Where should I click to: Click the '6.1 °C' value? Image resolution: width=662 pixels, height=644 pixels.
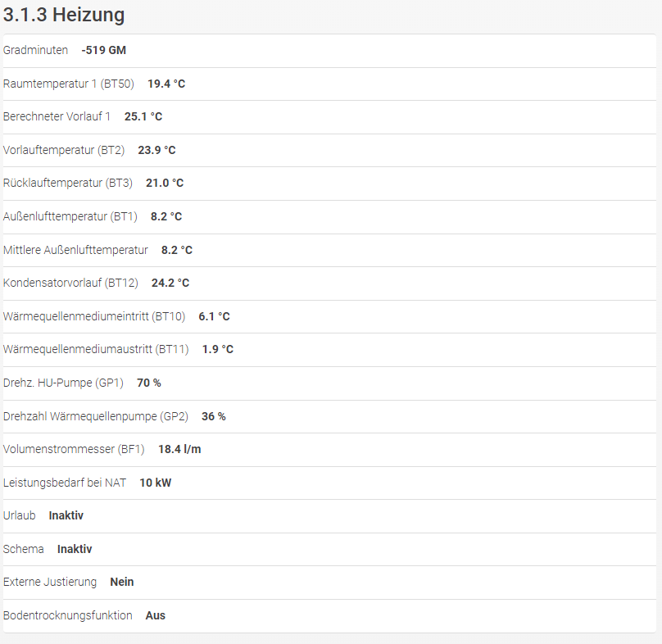click(215, 317)
